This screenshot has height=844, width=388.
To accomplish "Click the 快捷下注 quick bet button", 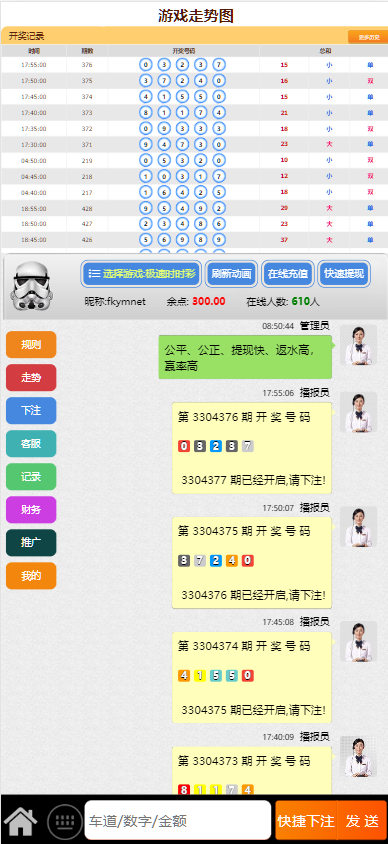I will [306, 821].
